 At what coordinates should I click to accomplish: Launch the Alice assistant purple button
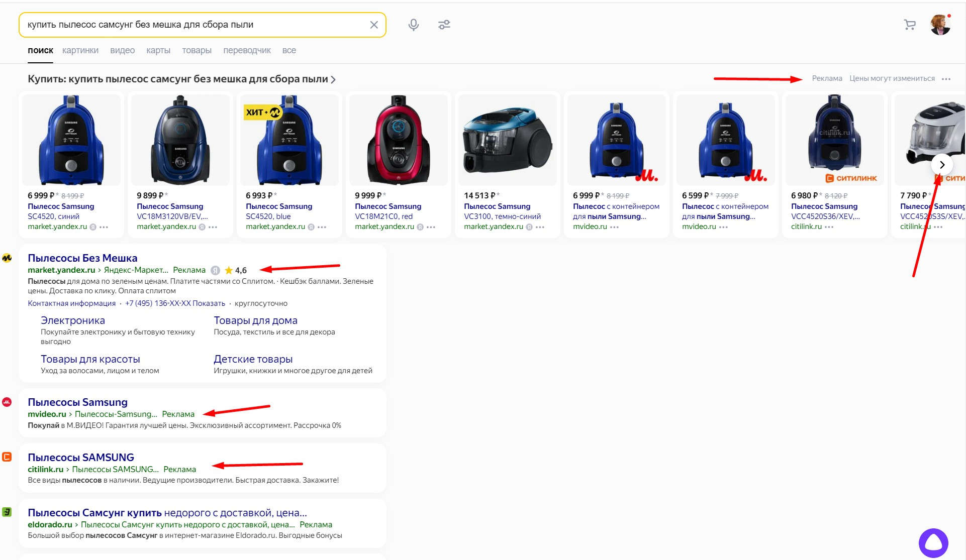coord(933,543)
